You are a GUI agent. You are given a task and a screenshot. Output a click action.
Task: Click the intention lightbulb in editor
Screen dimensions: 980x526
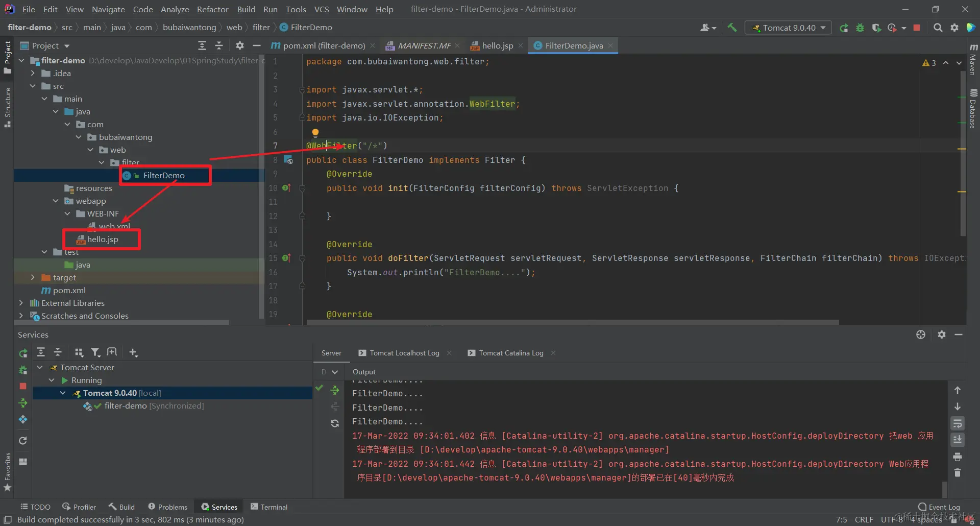pyautogui.click(x=315, y=133)
